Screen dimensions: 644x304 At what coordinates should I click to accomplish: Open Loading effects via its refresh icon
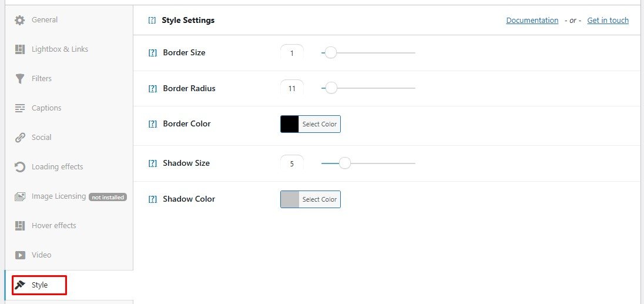(20, 167)
